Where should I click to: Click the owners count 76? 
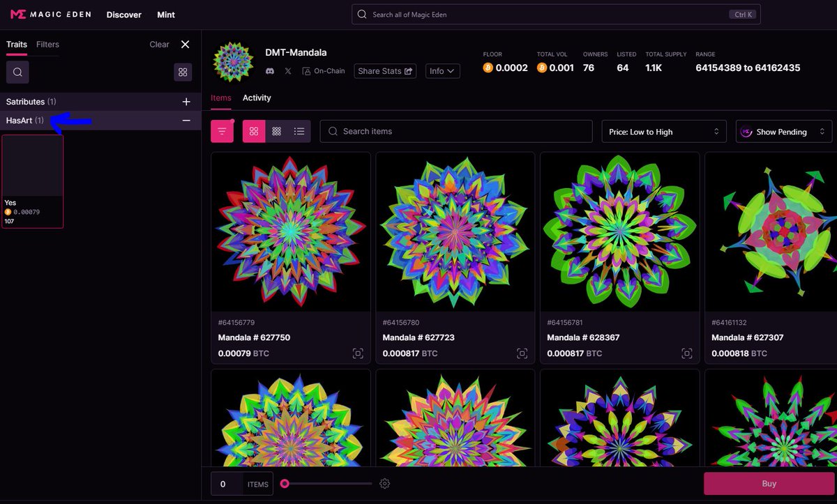pos(589,68)
